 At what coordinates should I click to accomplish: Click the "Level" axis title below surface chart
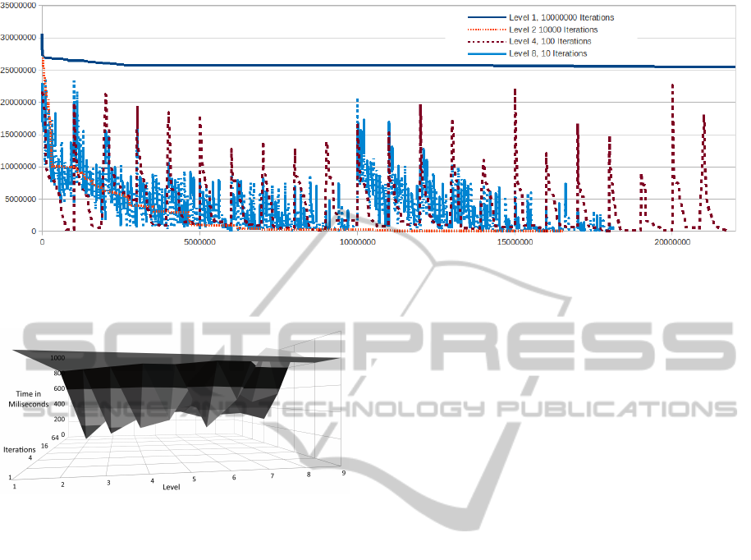point(172,487)
